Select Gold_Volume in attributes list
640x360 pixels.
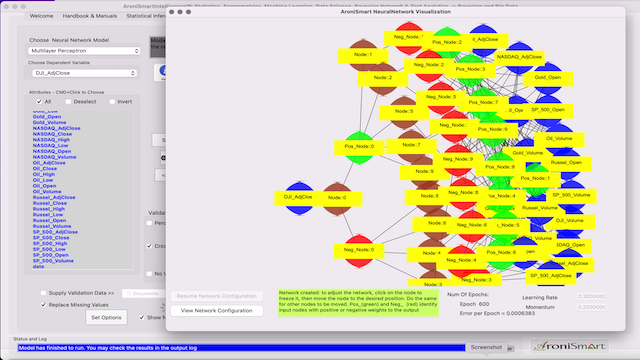click(49, 122)
